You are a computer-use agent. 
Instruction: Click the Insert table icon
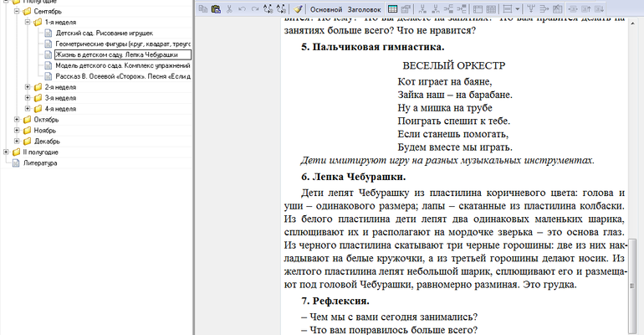pos(394,8)
